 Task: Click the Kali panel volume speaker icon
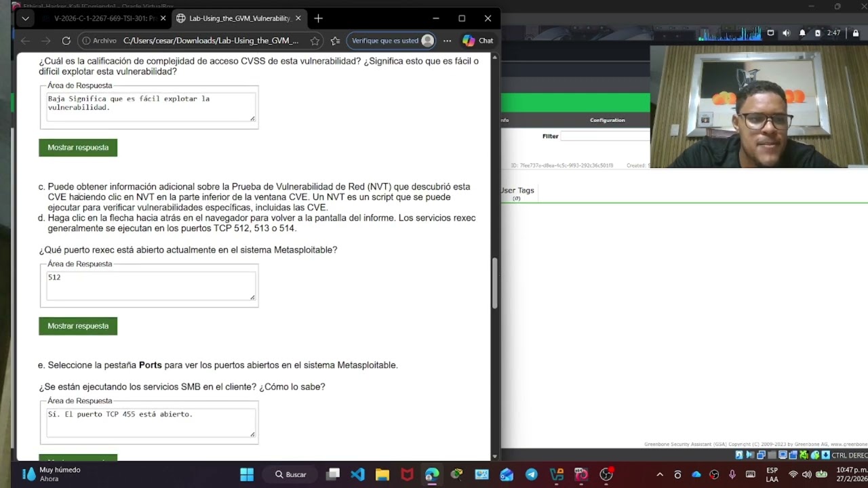point(786,33)
